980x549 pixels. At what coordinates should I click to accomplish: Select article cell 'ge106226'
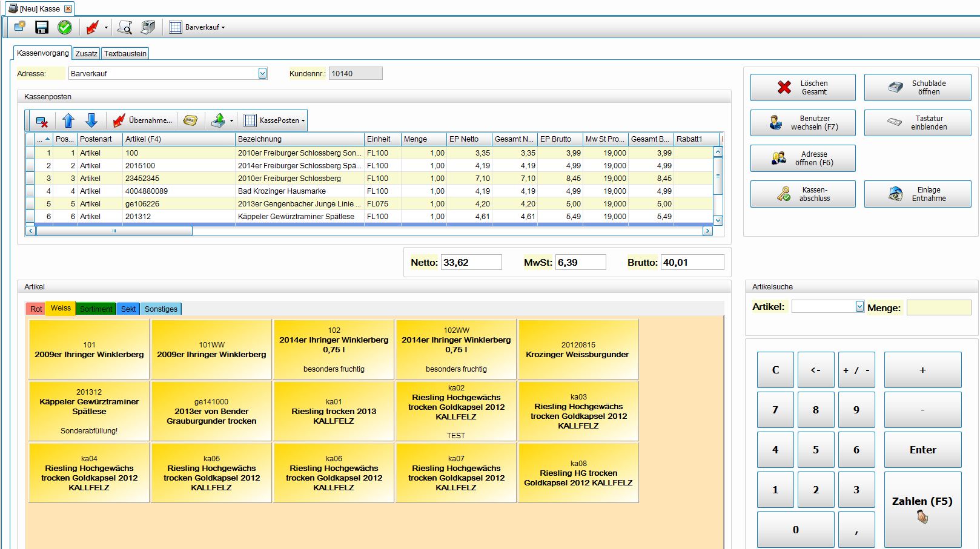[x=179, y=204]
